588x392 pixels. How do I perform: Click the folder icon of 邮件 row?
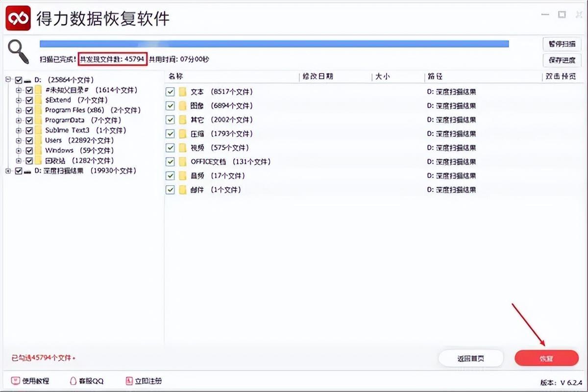click(x=183, y=190)
